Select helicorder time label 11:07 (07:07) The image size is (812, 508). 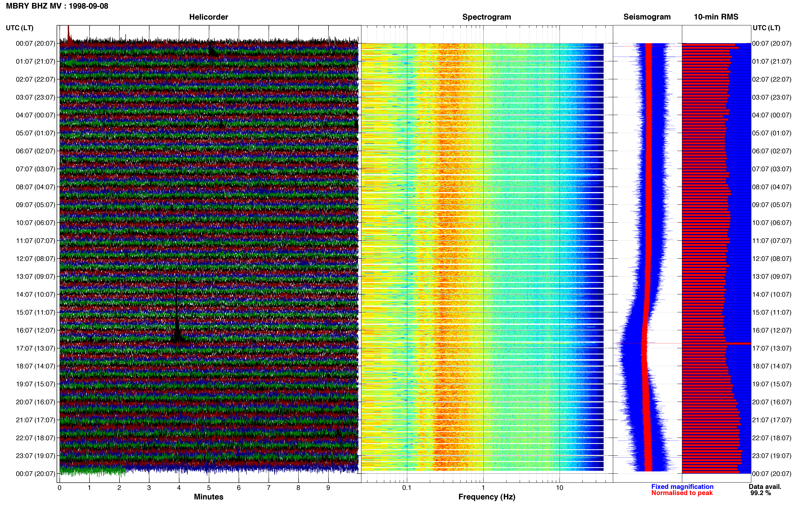pos(35,240)
